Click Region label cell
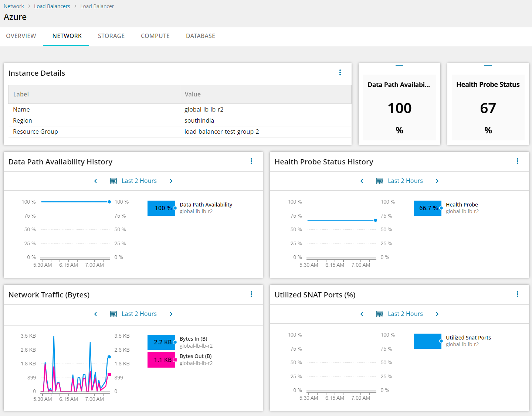The height and width of the screenshot is (416, 532). (94, 120)
